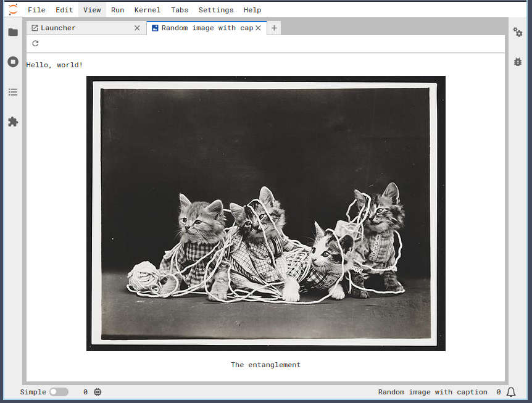Viewport: 532px width, 403px height.
Task: Open the Kernel menu
Action: (147, 10)
